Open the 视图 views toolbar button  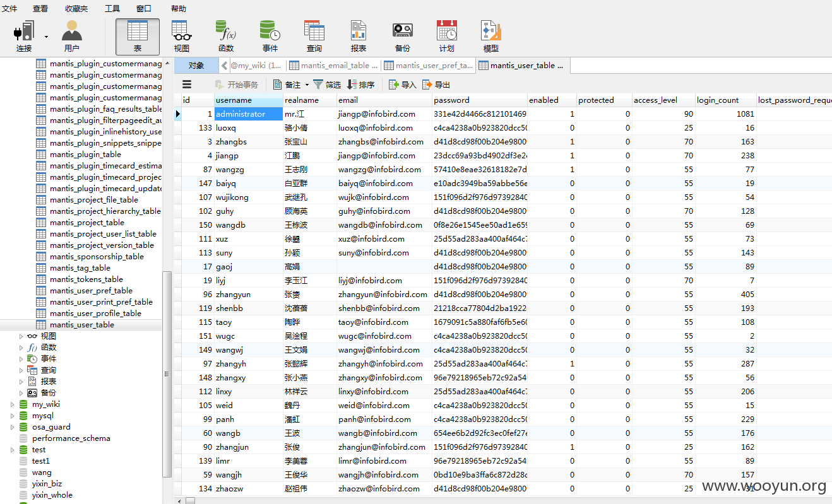182,36
